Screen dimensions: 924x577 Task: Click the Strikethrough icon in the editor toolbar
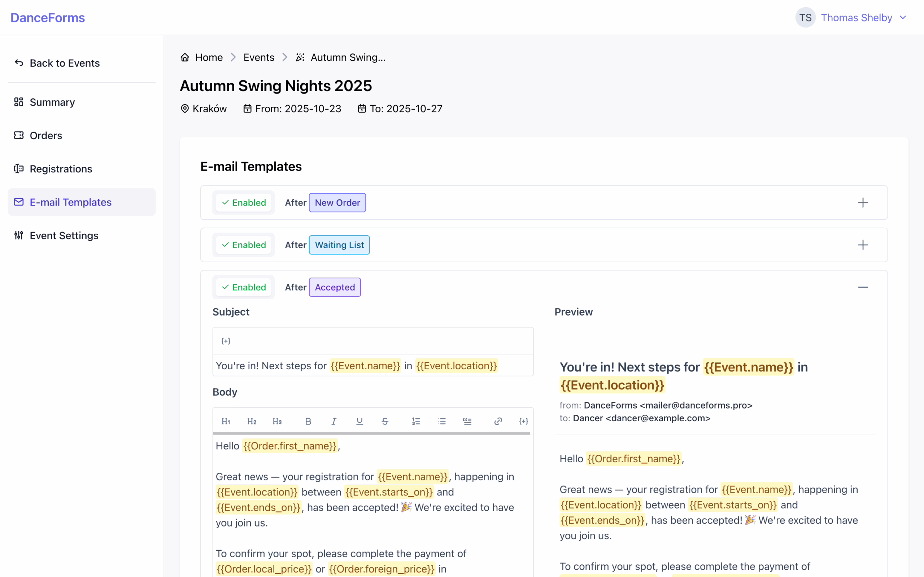point(385,421)
